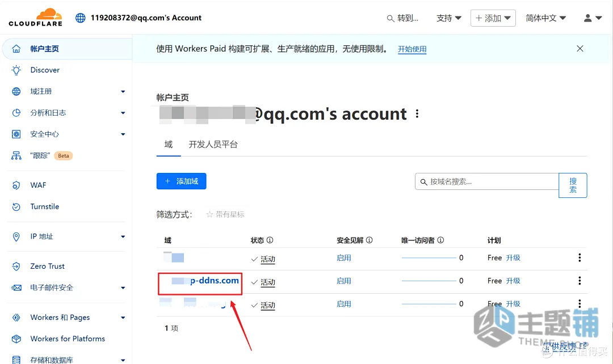Viewport: 613px width, 364px height.
Task: Open three-dot menu for third domain row
Action: [x=580, y=303]
